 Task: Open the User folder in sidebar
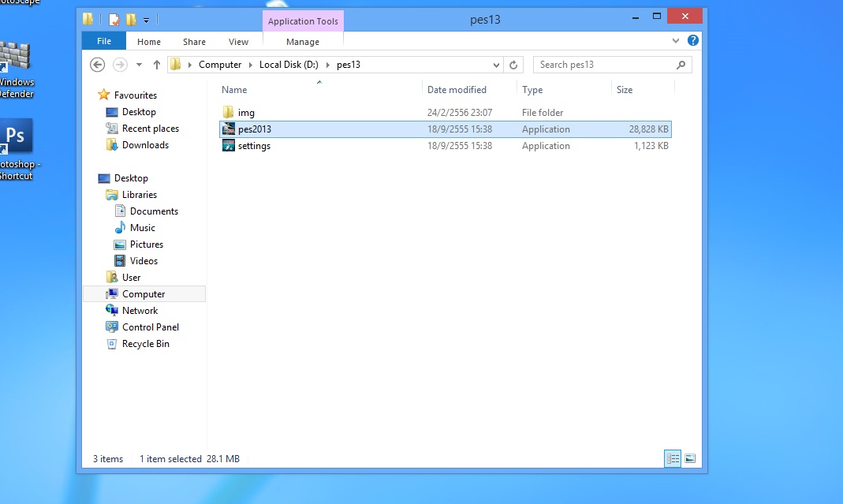[131, 278]
